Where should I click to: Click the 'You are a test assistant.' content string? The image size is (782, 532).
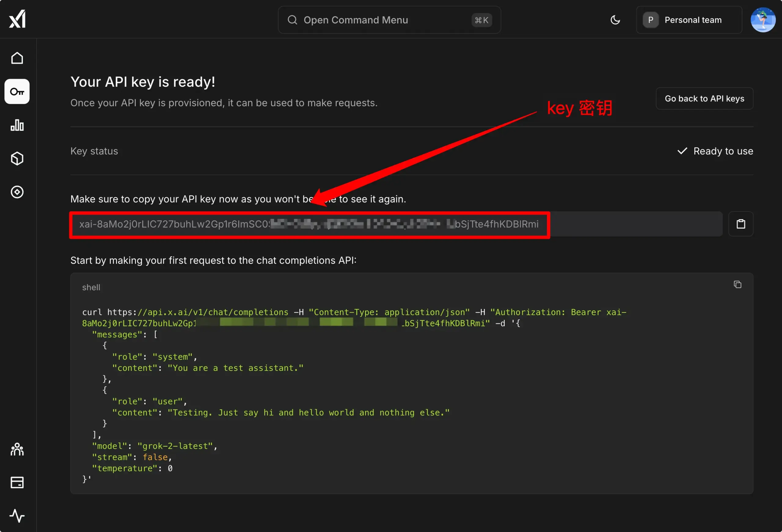click(236, 368)
